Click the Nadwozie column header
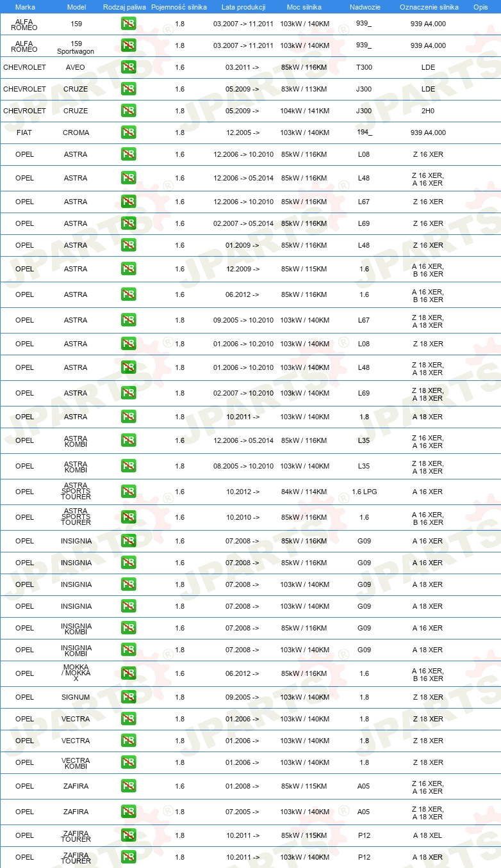501x868 pixels. (364, 7)
